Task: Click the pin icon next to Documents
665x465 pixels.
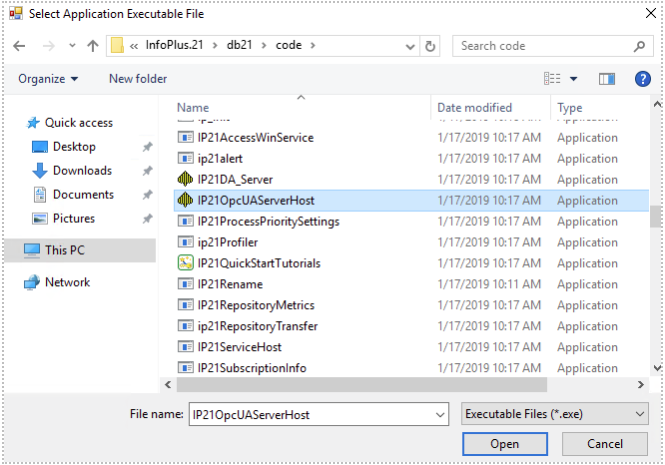Action: click(x=147, y=195)
